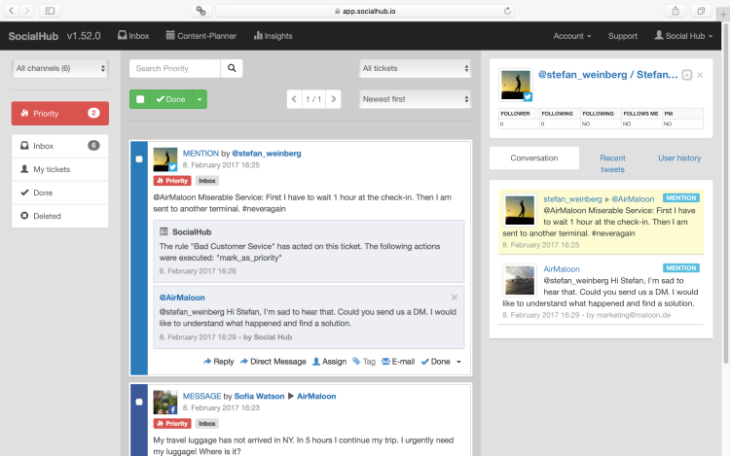Click the Priority tag on Sofia Watson ticket

(172, 423)
